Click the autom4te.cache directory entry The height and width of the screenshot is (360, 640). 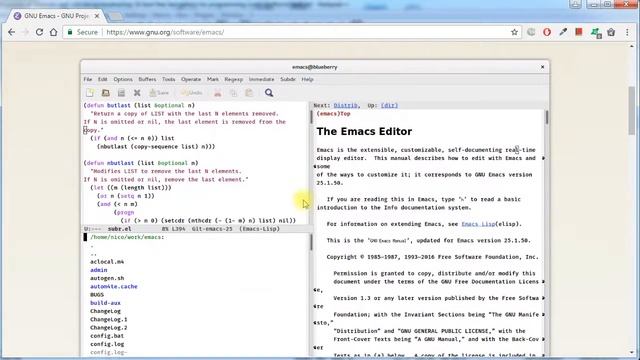[x=114, y=287]
